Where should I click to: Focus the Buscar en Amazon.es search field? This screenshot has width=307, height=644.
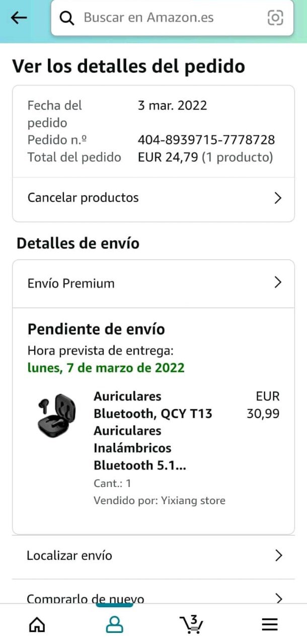pos(172,18)
